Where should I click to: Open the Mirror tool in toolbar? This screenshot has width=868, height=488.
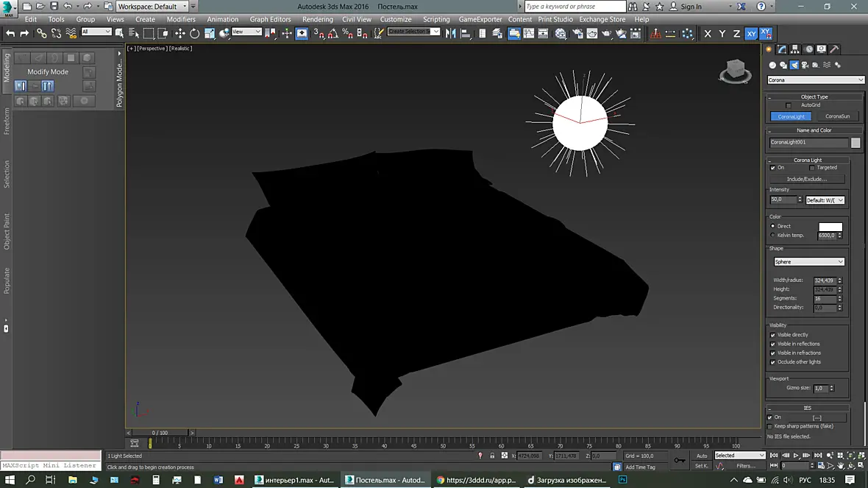(x=451, y=33)
